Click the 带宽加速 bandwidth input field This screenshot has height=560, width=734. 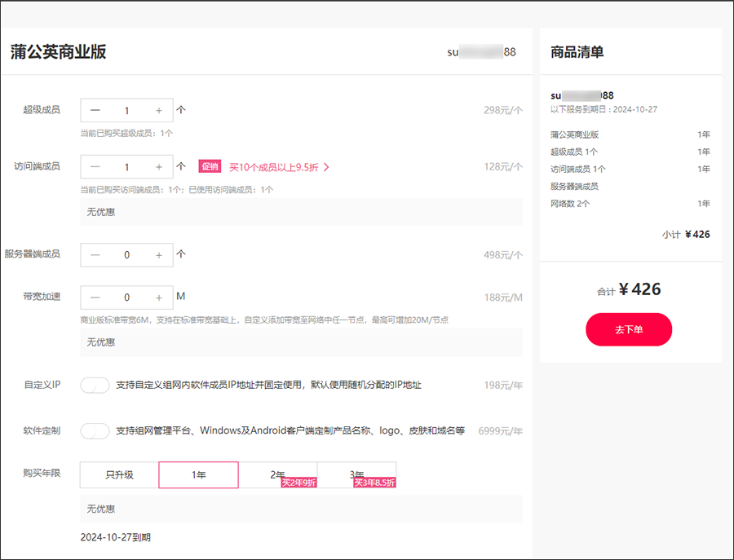click(127, 298)
